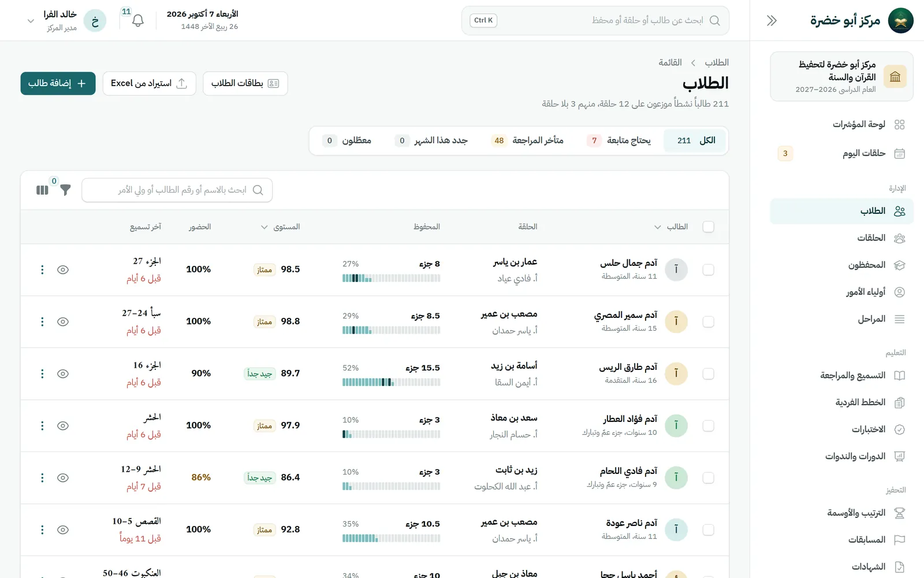Click the 27% progress bar of آدم جمال حلس
This screenshot has width=924, height=578.
[x=392, y=278]
